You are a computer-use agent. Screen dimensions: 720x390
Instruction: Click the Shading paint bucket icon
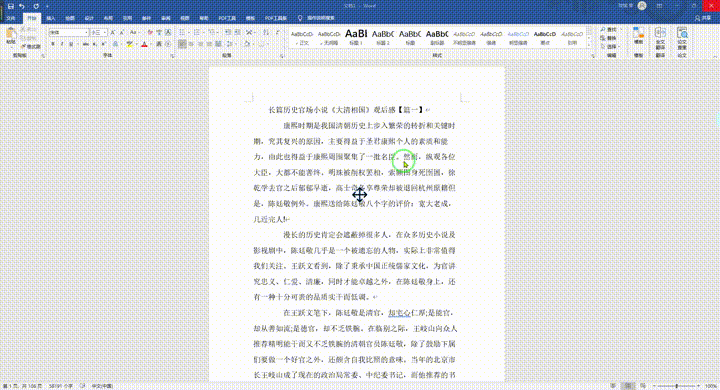(247, 44)
